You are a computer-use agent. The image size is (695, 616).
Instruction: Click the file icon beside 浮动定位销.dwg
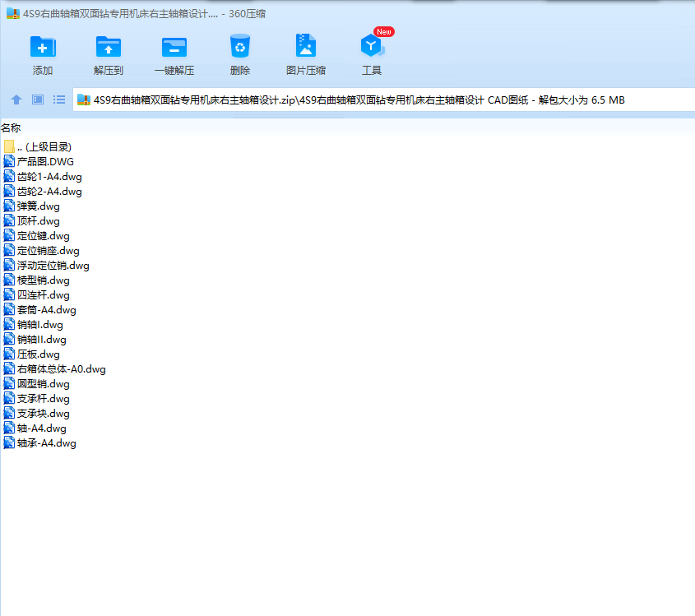(x=9, y=265)
